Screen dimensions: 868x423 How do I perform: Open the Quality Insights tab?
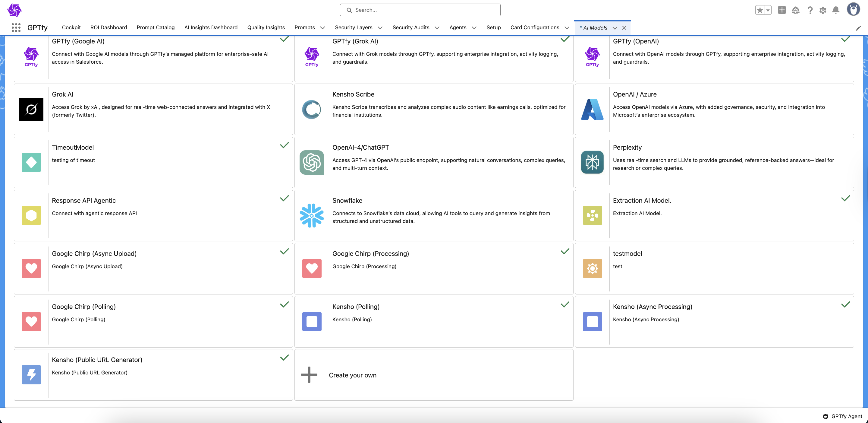pos(266,27)
